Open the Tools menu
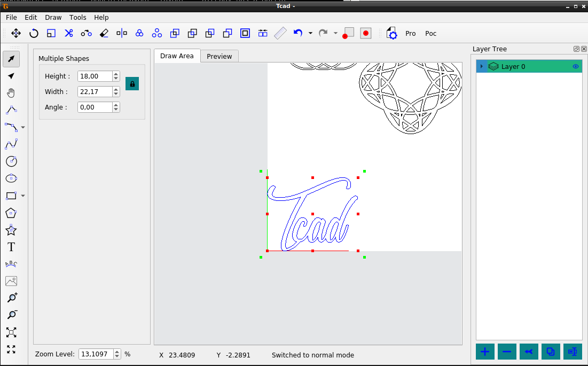Image resolution: width=588 pixels, height=366 pixels. [77, 17]
